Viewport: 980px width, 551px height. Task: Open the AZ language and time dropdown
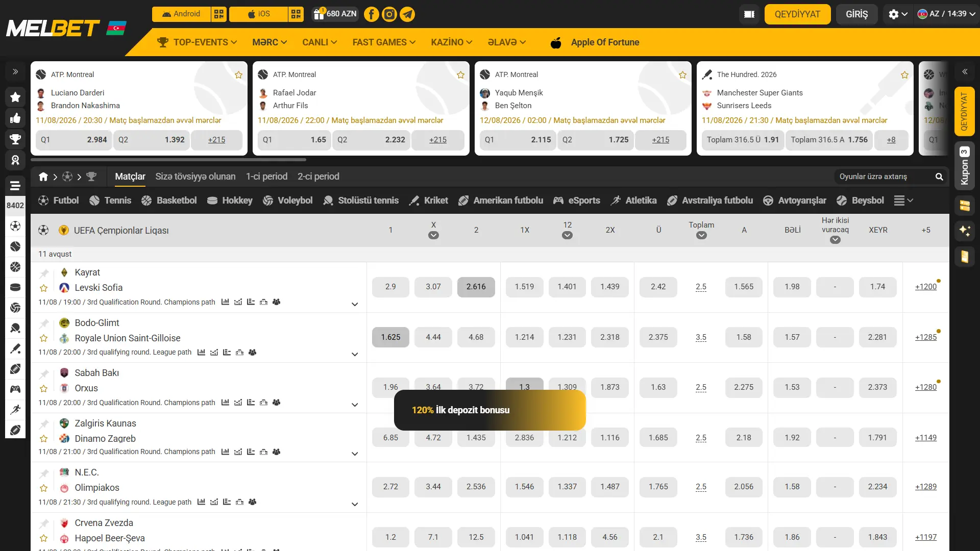[x=946, y=14]
